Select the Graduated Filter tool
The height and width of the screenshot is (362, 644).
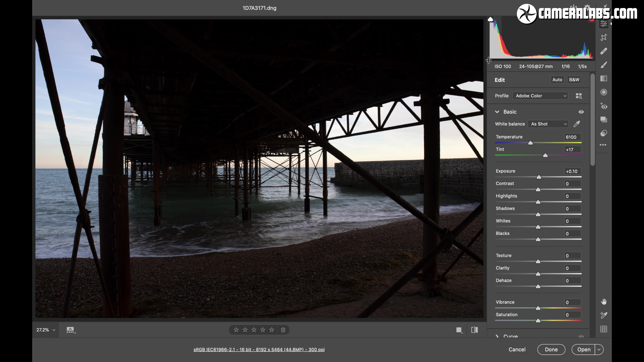pos(604,78)
